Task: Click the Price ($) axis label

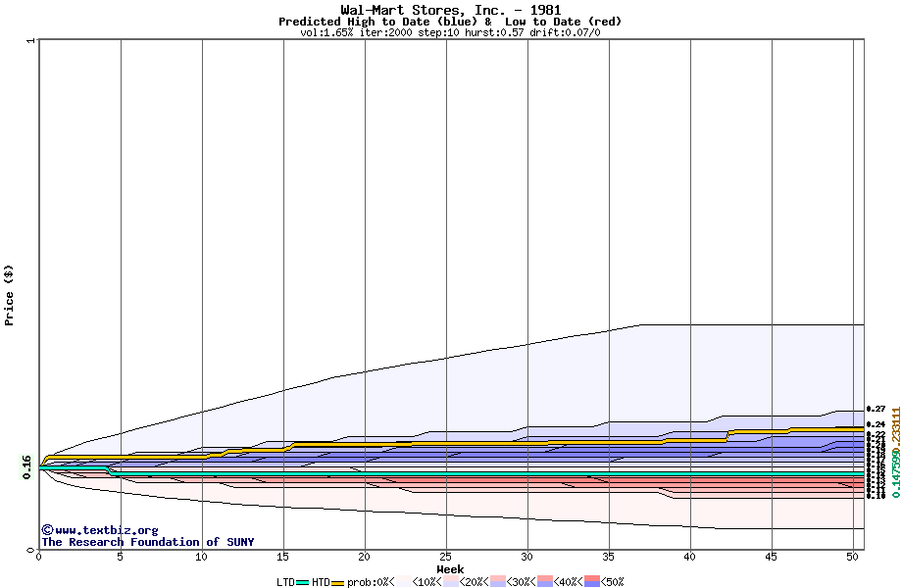Action: point(10,294)
